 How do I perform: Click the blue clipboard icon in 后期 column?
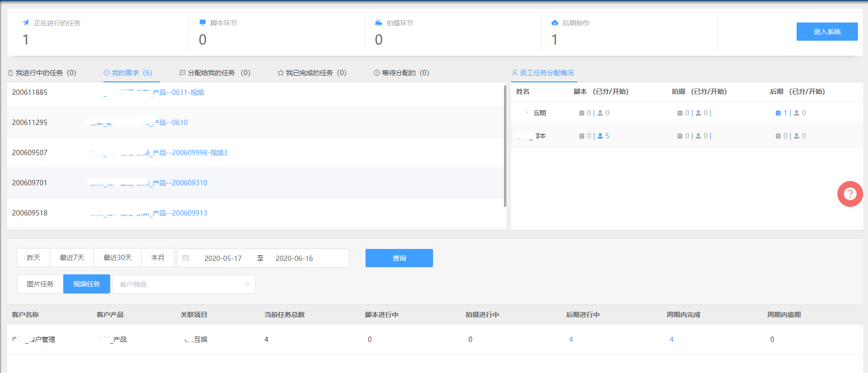(778, 113)
